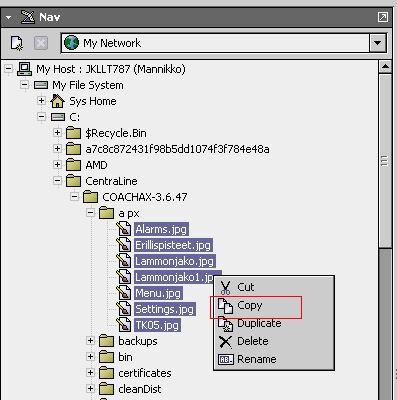397x400 pixels.
Task: Expand the bin folder
Action: pos(90,357)
